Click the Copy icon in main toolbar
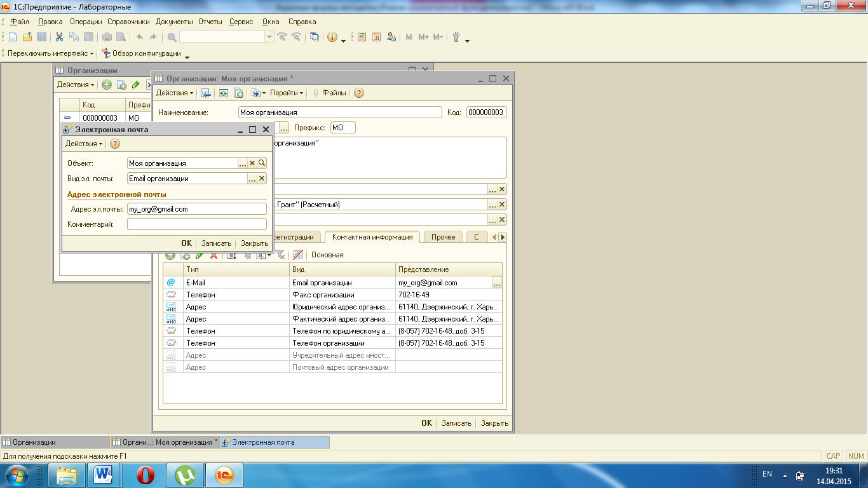The height and width of the screenshot is (488, 868). 74,37
